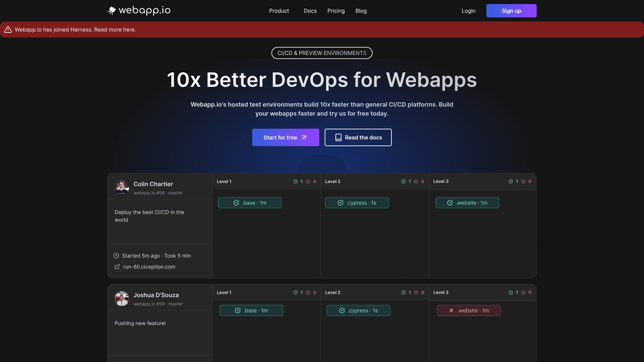The height and width of the screenshot is (362, 644).
Task: Click Level 2 label in Colin's run
Action: pos(333,181)
